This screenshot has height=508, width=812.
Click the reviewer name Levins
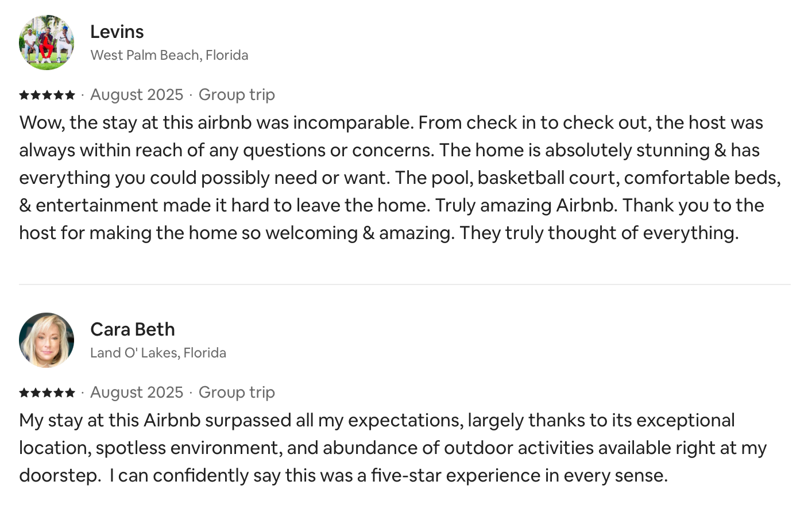point(117,32)
